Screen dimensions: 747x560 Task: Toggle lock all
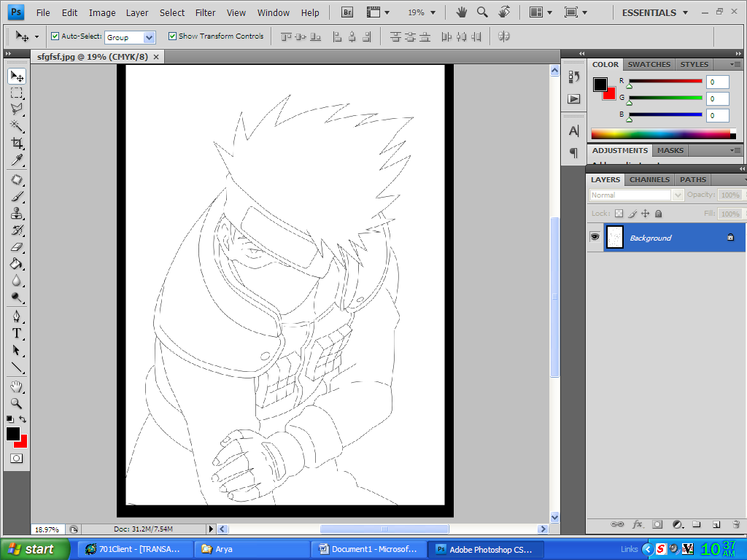pyautogui.click(x=659, y=214)
